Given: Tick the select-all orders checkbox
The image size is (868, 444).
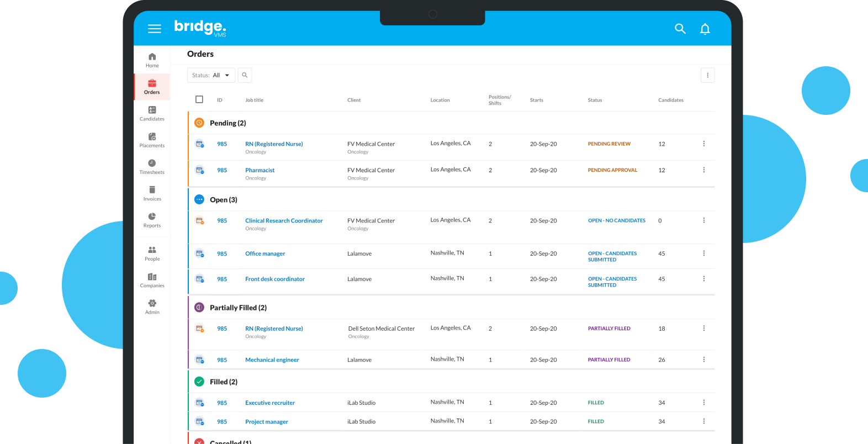Looking at the screenshot, I should coord(199,99).
